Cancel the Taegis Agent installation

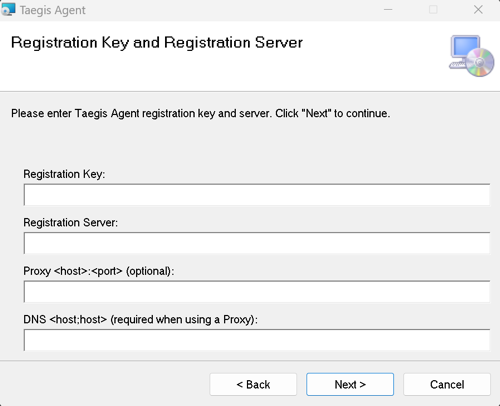pyautogui.click(x=447, y=384)
